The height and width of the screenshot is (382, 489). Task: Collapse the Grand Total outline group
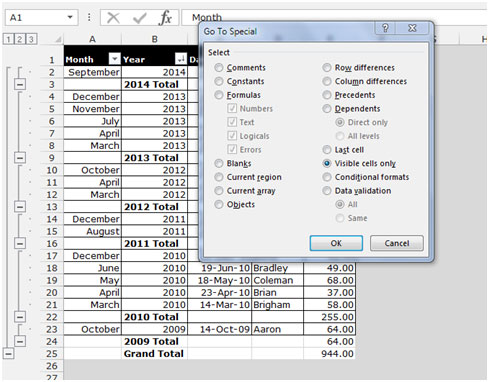(8, 353)
